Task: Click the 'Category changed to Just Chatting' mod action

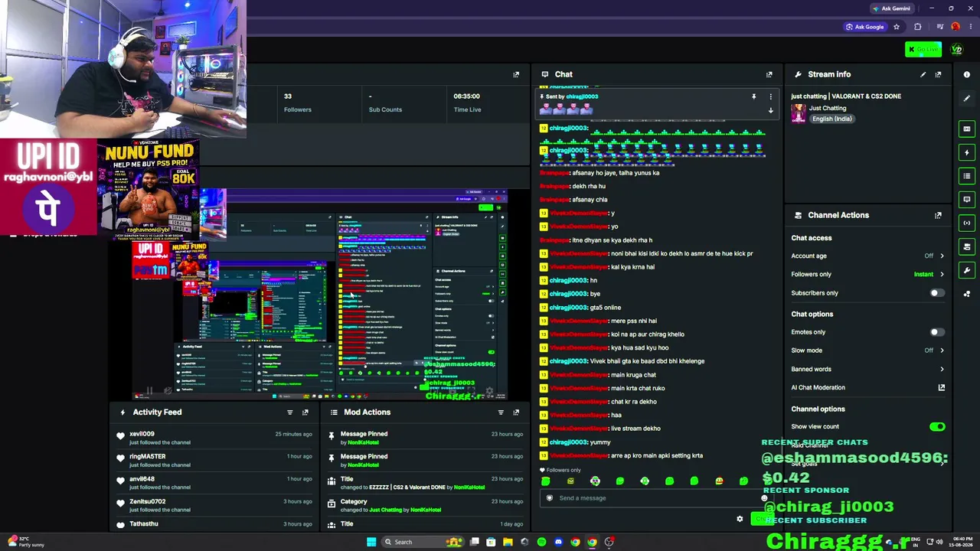Action: (426, 506)
